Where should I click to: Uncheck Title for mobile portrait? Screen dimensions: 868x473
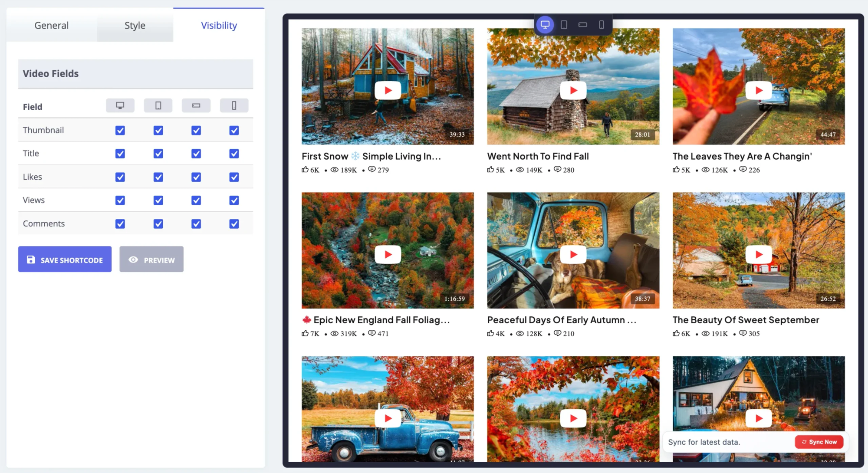point(234,154)
